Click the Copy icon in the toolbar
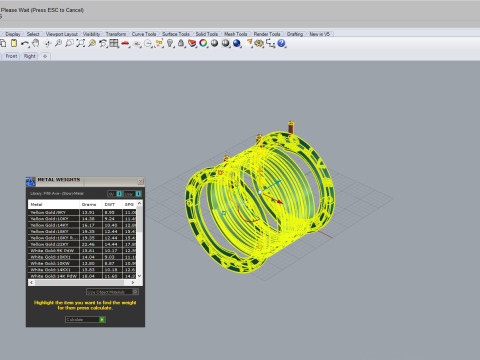This screenshot has height=360, width=480. click(3, 43)
